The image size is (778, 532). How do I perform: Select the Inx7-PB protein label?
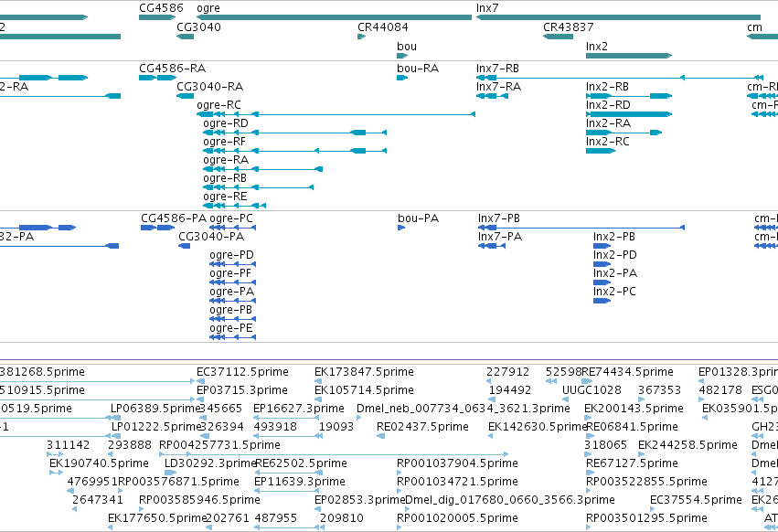point(499,218)
